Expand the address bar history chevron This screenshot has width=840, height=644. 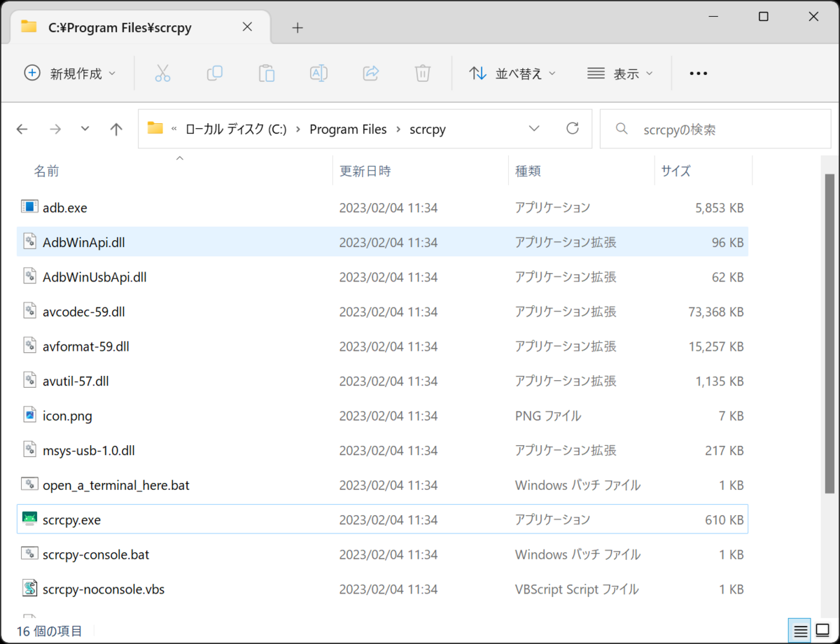coord(534,129)
